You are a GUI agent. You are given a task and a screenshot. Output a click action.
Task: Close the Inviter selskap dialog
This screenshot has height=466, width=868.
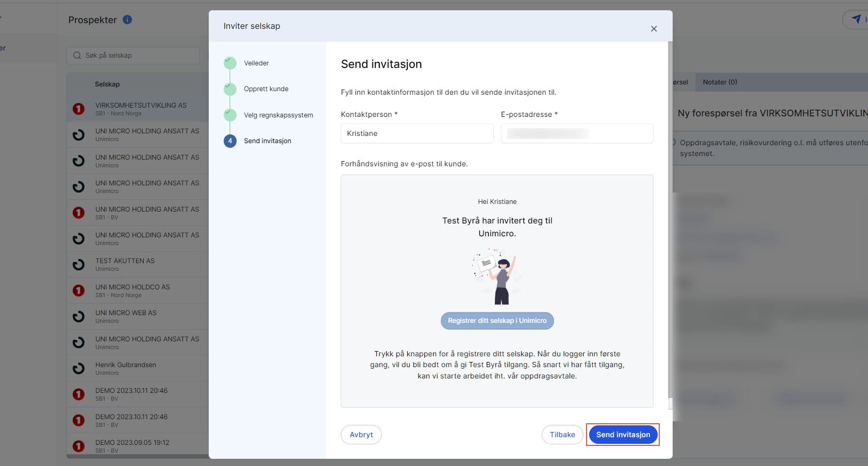tap(654, 29)
